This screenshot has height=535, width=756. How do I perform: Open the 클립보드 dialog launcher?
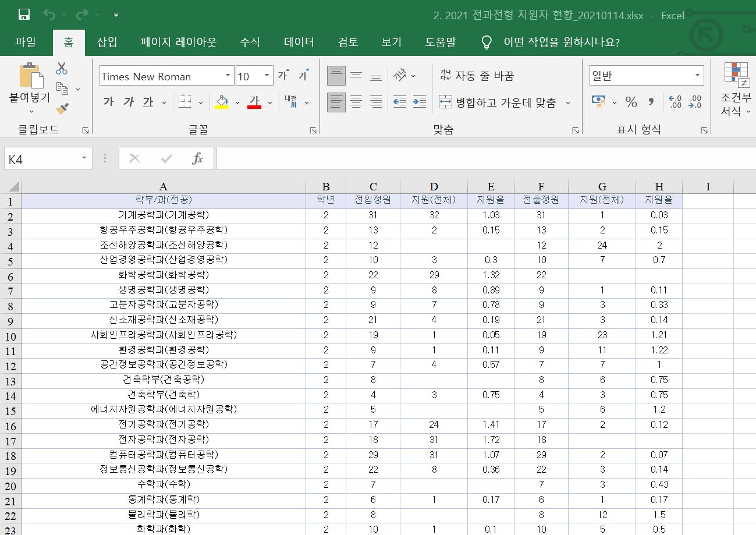click(86, 130)
